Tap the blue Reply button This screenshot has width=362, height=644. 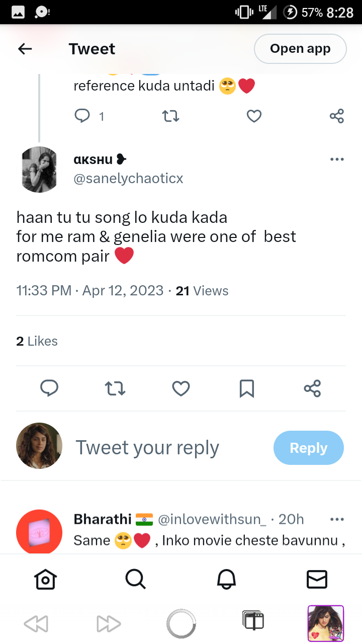click(x=309, y=448)
